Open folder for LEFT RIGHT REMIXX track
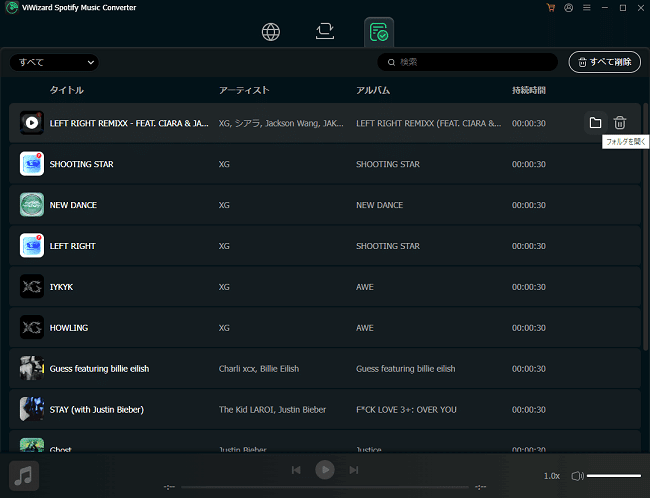This screenshot has height=498, width=650. 595,123
